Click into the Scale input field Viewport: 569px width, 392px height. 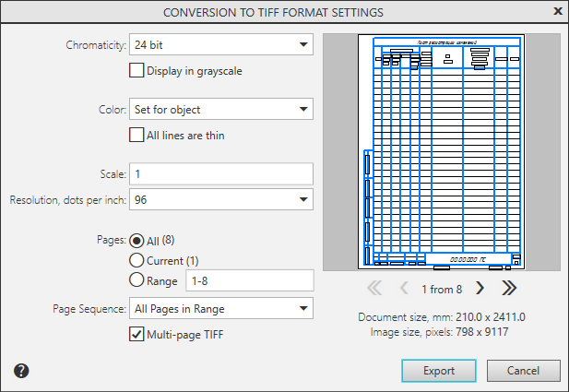coord(221,174)
